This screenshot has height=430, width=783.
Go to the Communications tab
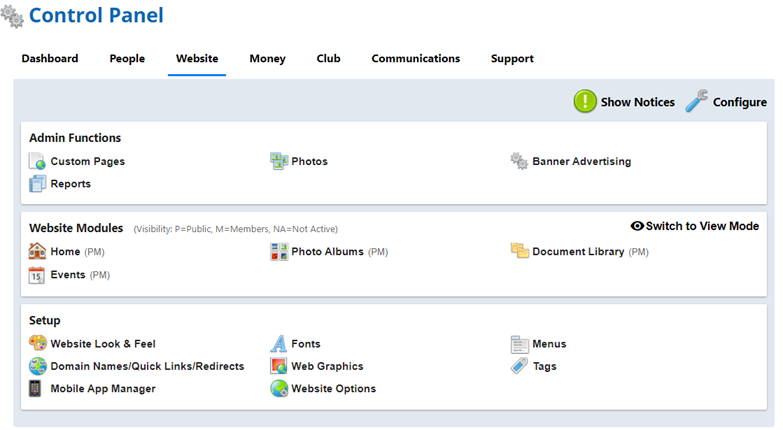click(x=415, y=59)
